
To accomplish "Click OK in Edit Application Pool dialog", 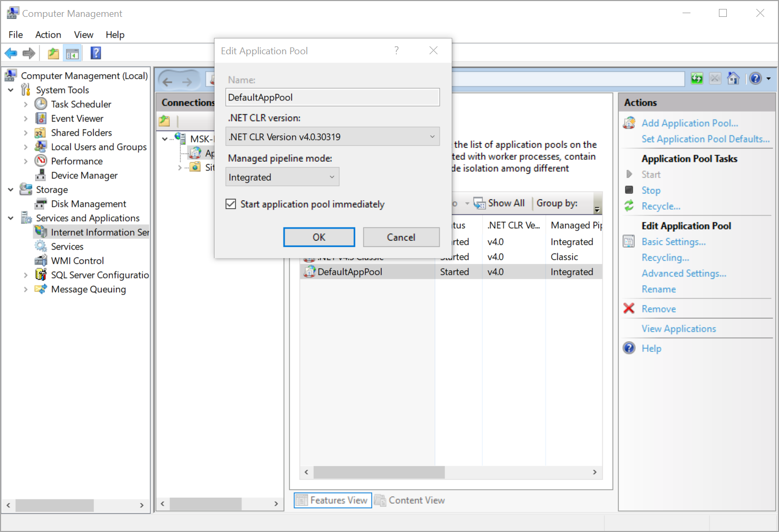I will (x=319, y=238).
